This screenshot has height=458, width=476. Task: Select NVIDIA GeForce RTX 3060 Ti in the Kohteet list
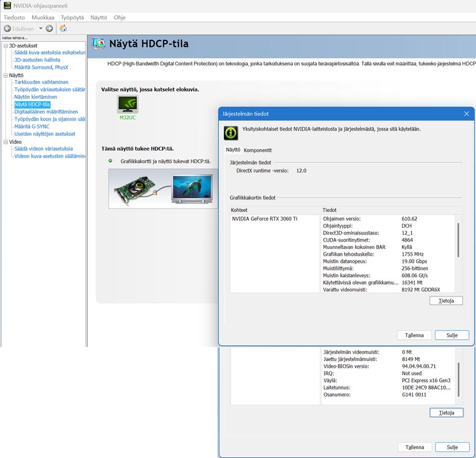pos(265,219)
